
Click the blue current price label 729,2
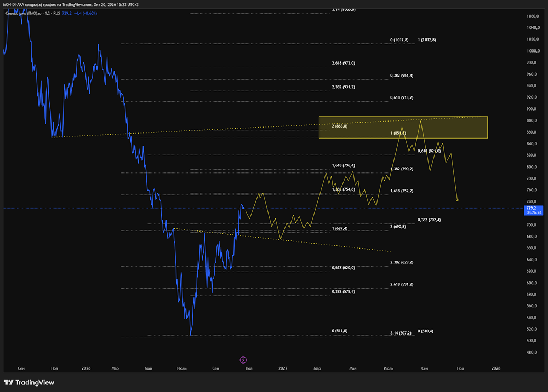pos(533,210)
